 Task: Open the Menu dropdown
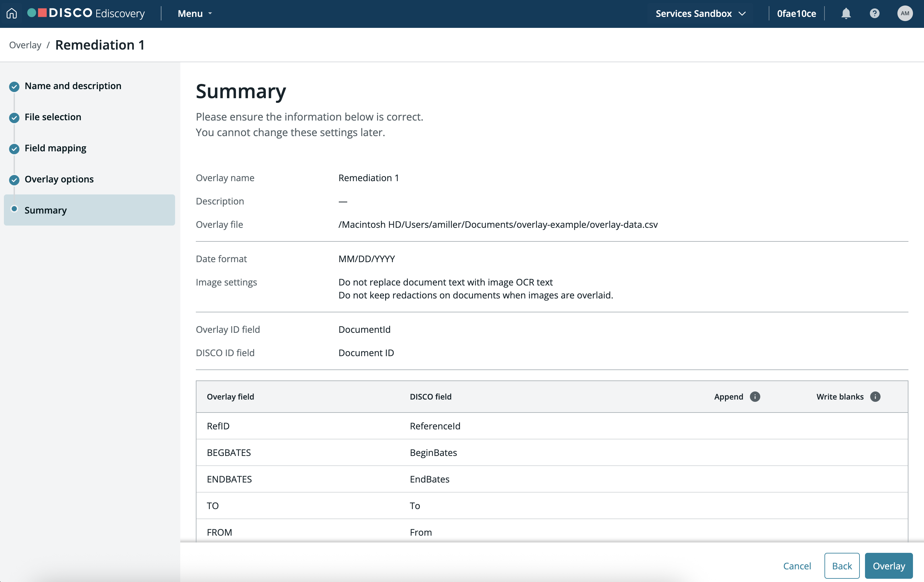coord(195,13)
